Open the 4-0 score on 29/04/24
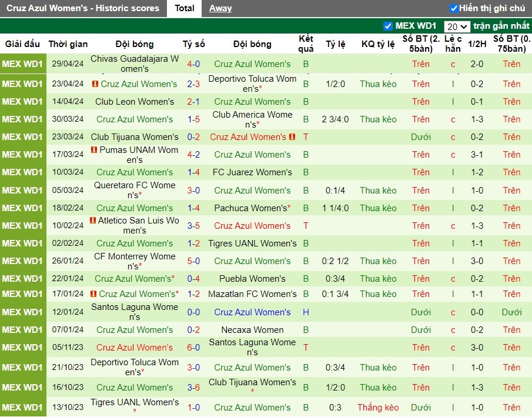The image size is (532, 417). click(193, 64)
